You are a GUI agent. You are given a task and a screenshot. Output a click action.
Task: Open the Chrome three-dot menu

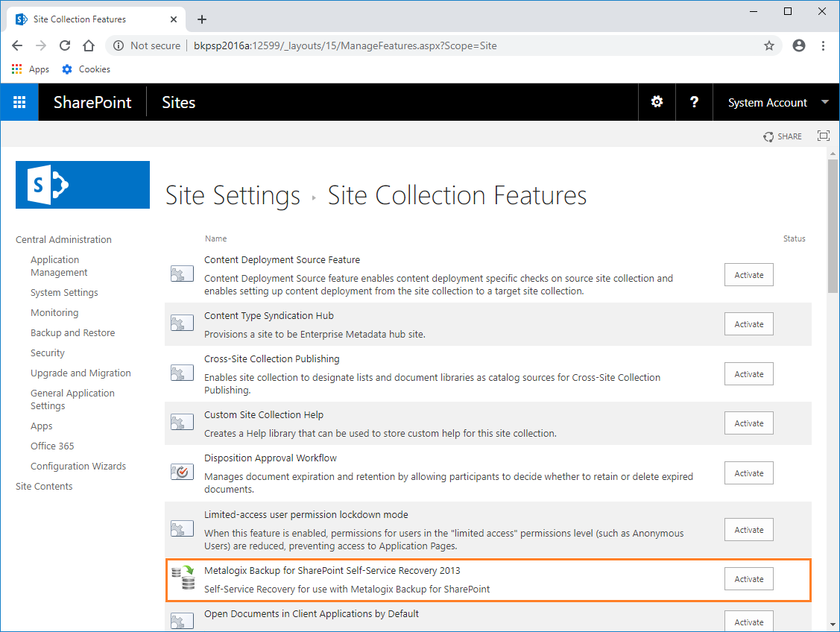coord(823,45)
